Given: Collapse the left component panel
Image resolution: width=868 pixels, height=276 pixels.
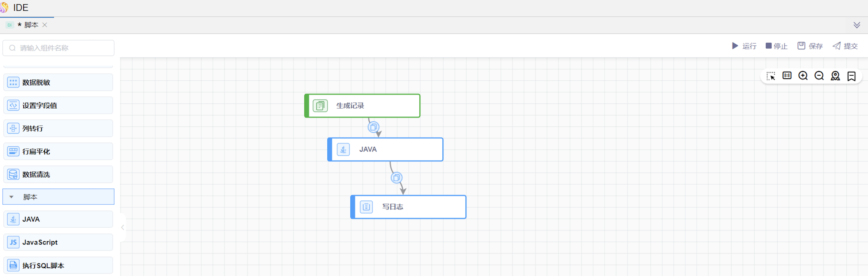Looking at the screenshot, I should (123, 228).
